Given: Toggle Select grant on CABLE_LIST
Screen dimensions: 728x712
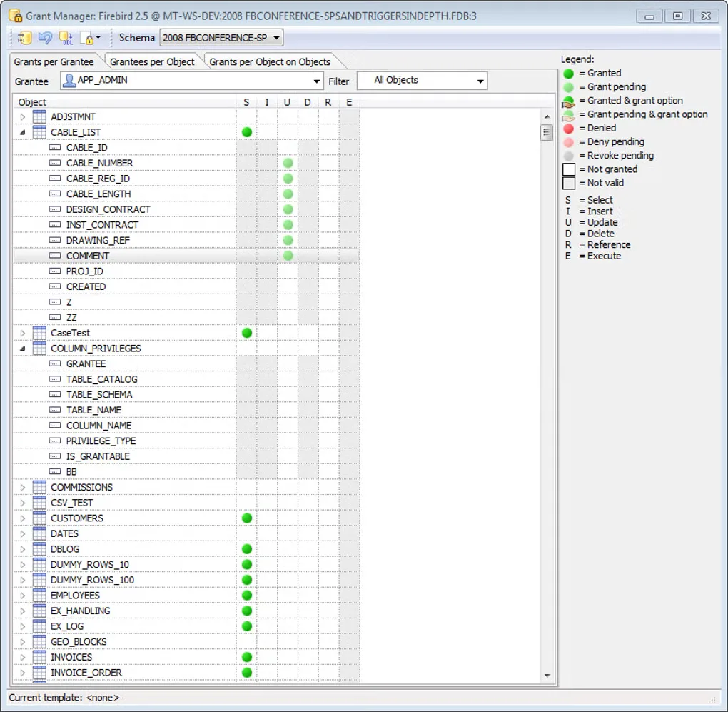Looking at the screenshot, I should tap(247, 132).
